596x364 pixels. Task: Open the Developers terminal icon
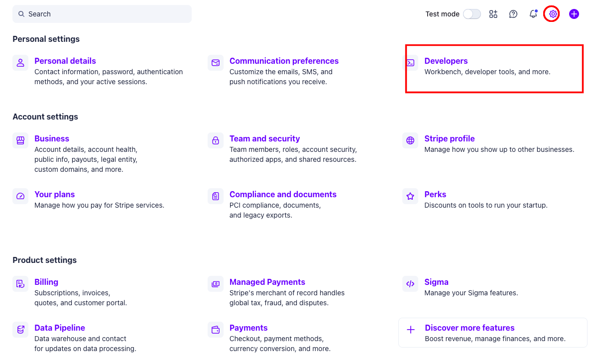coord(410,63)
